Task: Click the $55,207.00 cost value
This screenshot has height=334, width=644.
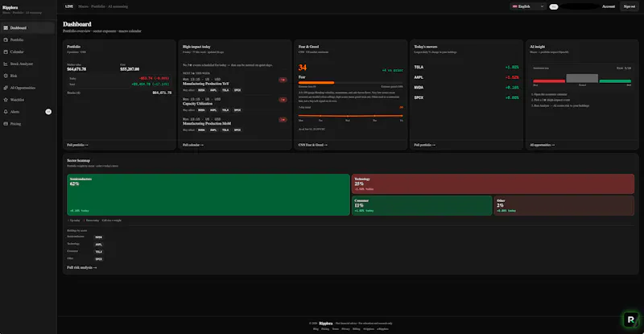Action: click(x=130, y=69)
